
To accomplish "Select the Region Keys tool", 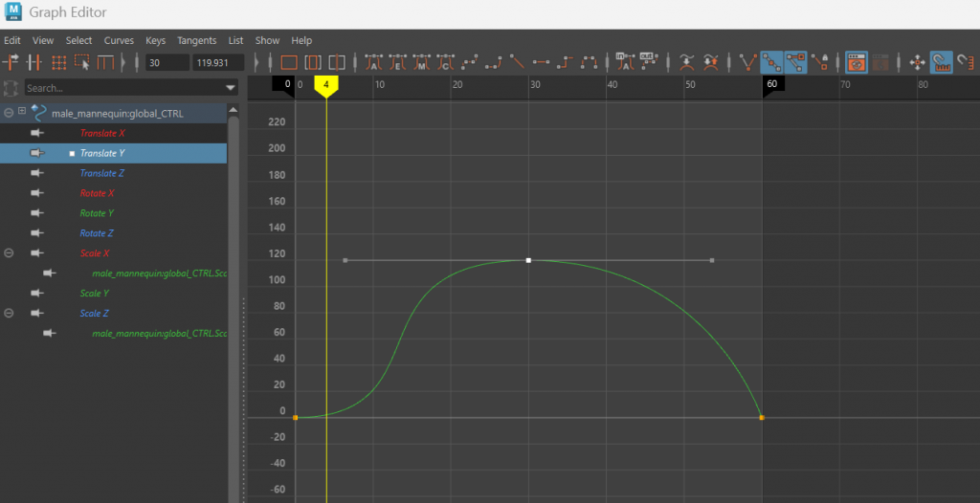I will tap(82, 62).
